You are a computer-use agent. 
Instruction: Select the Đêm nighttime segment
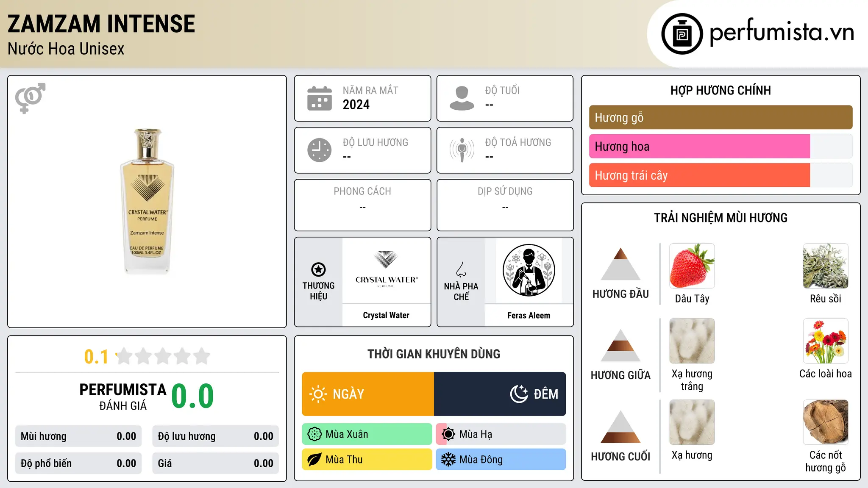click(500, 394)
